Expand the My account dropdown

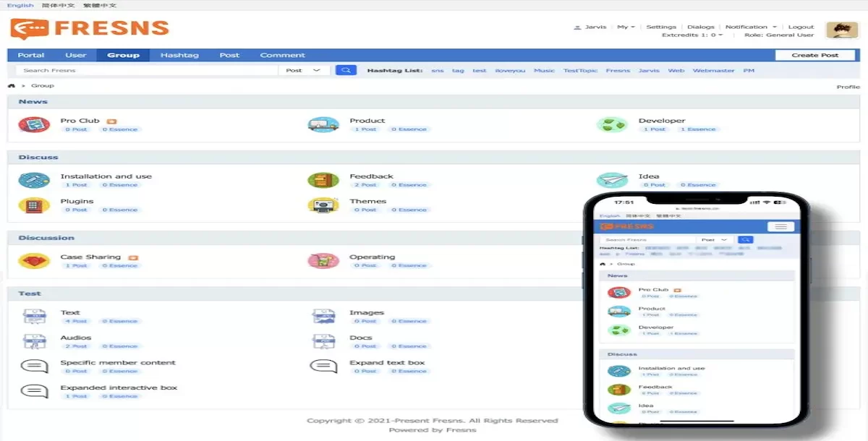(625, 27)
